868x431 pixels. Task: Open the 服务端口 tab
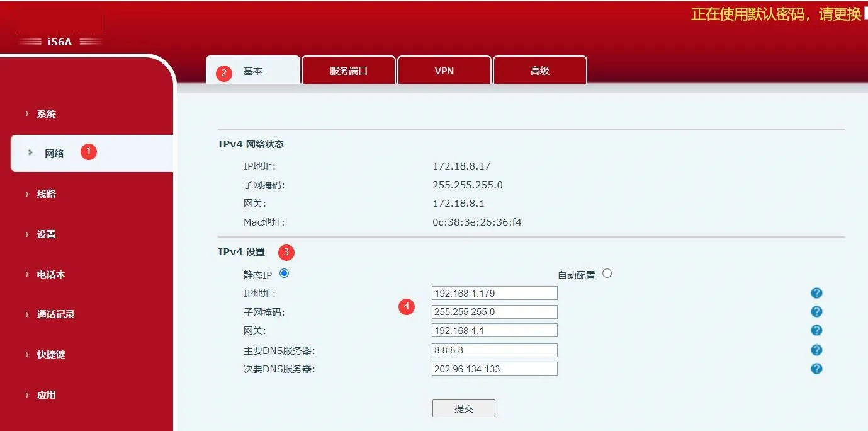[x=349, y=70]
